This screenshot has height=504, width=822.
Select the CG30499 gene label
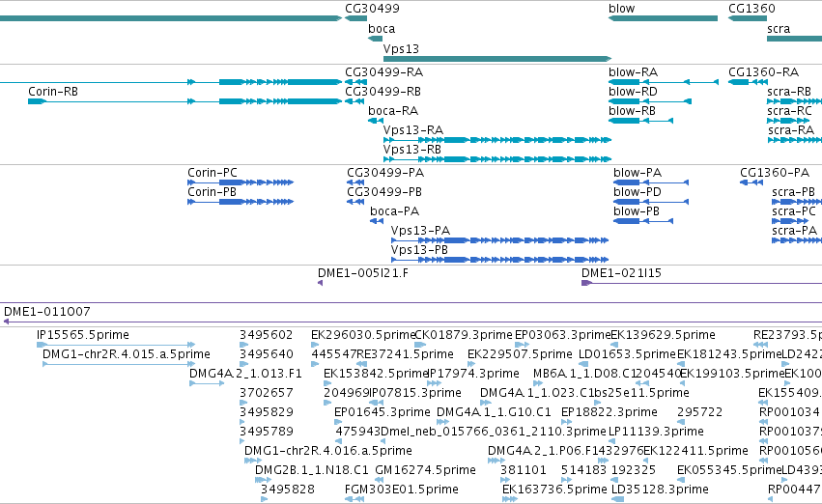click(372, 9)
